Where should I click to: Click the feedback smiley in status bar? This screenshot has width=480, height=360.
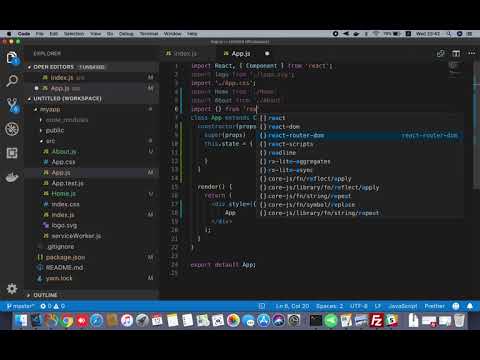click(456, 306)
